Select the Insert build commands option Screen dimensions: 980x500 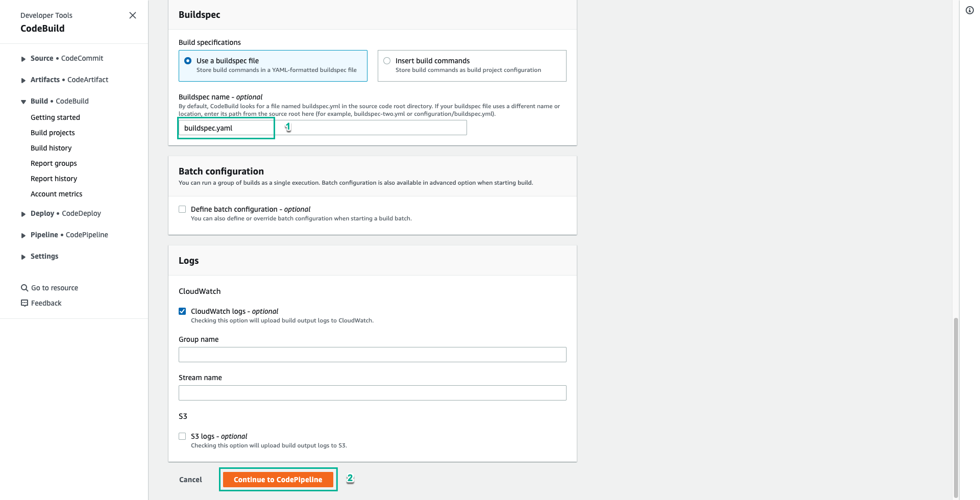tap(387, 61)
